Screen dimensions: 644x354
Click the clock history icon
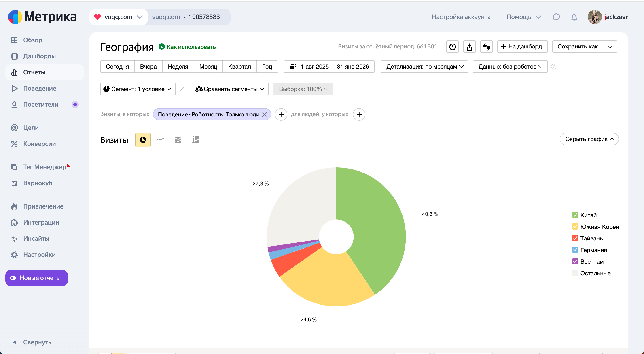pyautogui.click(x=452, y=47)
